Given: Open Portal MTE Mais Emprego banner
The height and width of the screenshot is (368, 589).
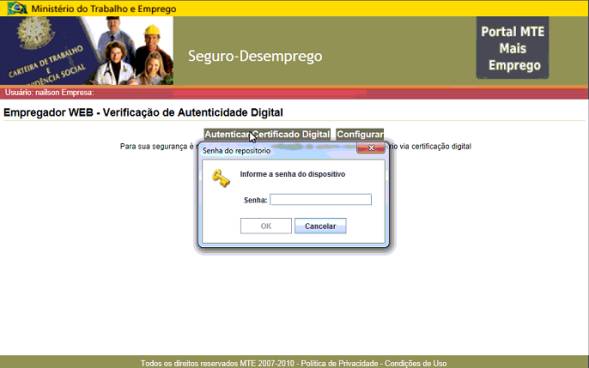Looking at the screenshot, I should [x=512, y=48].
